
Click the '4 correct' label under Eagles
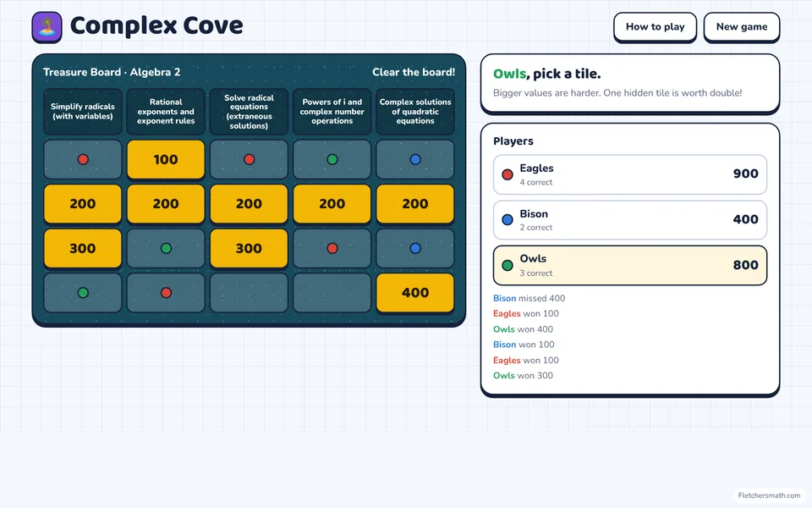pos(536,183)
